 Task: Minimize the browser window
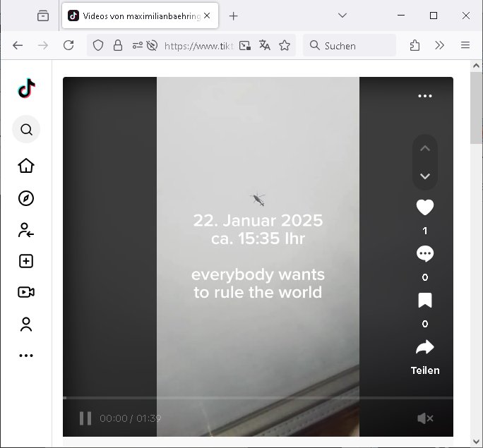pyautogui.click(x=401, y=16)
